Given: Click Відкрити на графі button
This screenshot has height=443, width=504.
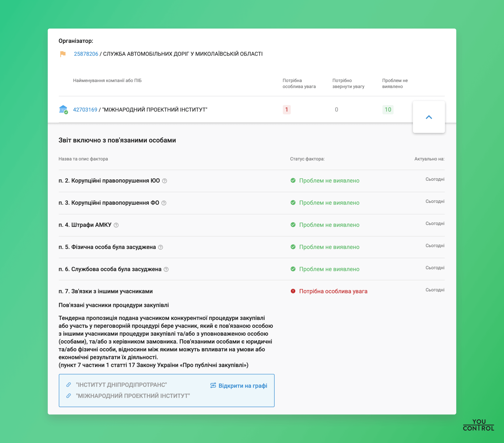Looking at the screenshot, I should point(239,386).
